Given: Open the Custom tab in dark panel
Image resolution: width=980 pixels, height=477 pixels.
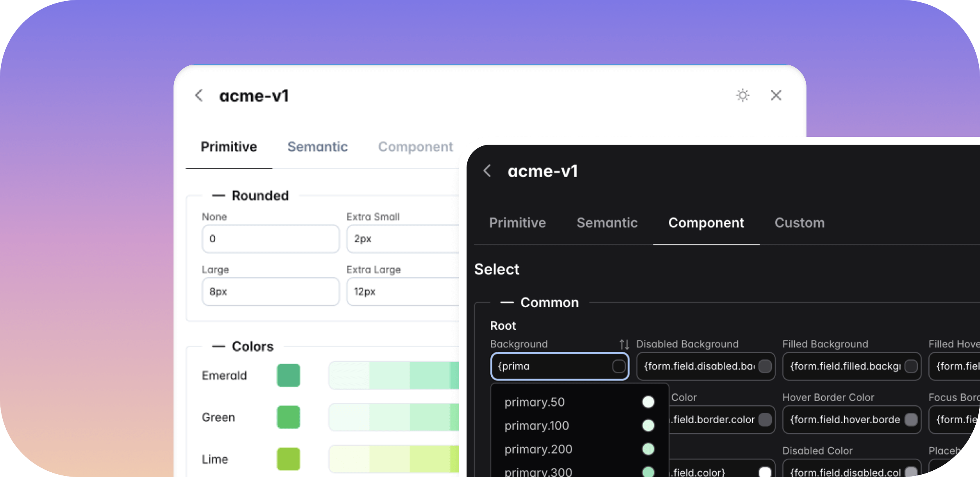Looking at the screenshot, I should [x=799, y=222].
